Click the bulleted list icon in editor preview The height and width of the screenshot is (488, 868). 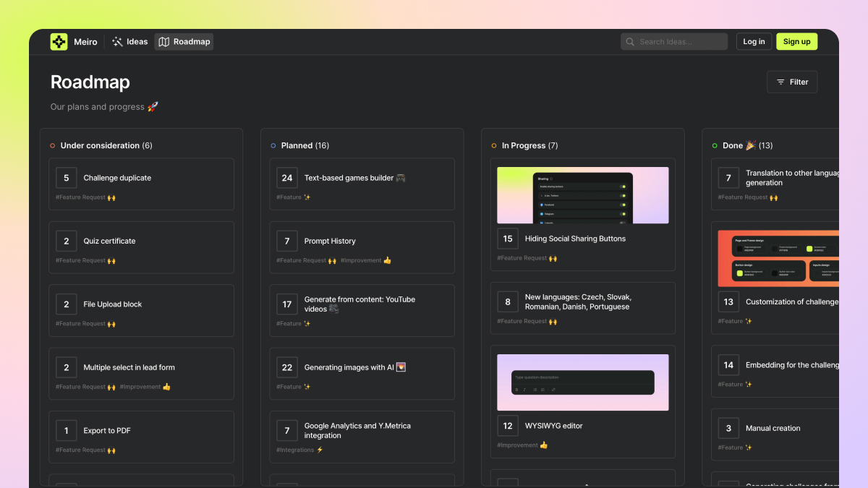coord(535,390)
